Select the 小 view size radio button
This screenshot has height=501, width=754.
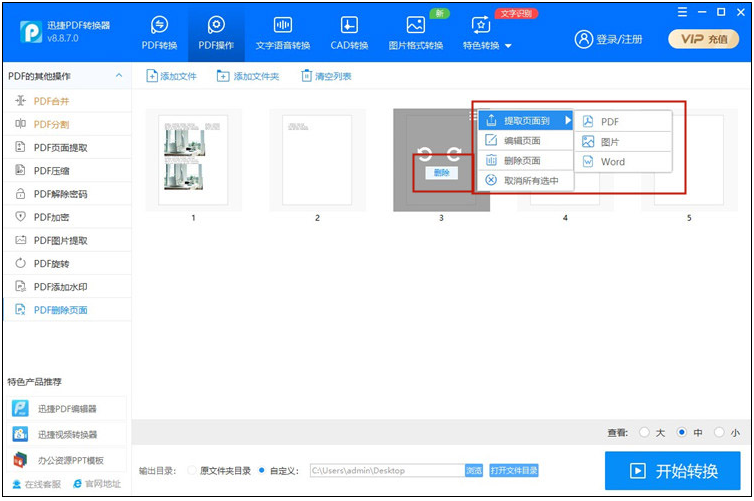720,433
